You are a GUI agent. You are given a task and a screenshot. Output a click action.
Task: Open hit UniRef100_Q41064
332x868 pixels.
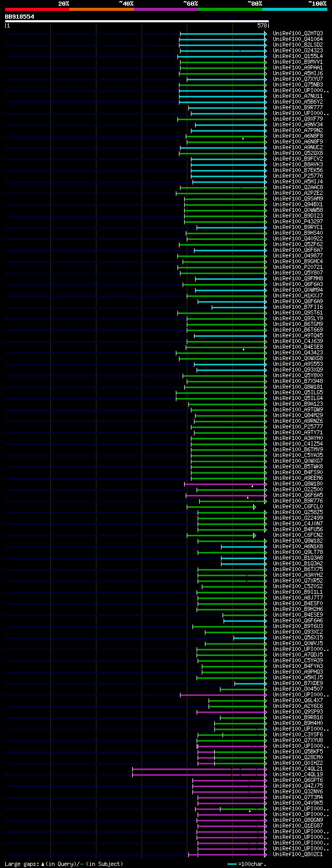(x=298, y=39)
